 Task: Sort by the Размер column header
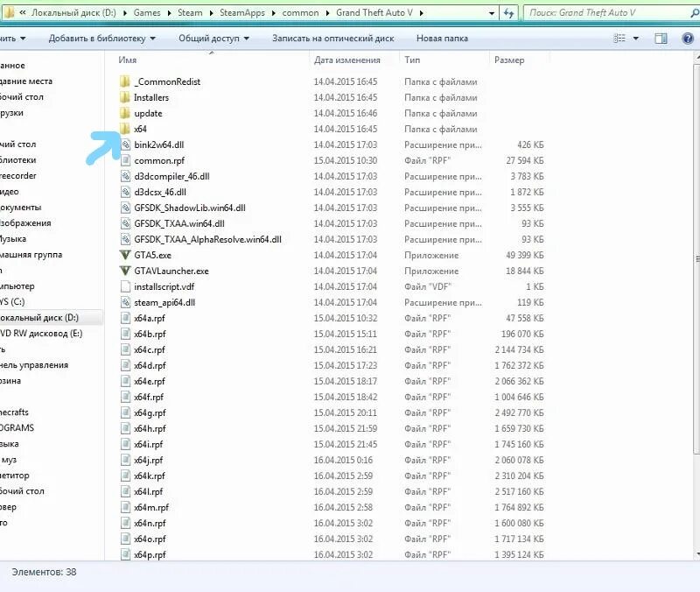[x=509, y=60]
